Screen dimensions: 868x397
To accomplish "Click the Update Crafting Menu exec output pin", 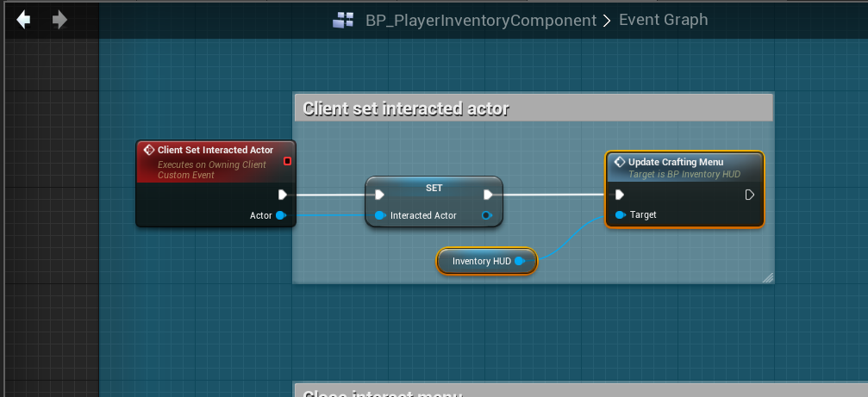I will click(x=749, y=195).
